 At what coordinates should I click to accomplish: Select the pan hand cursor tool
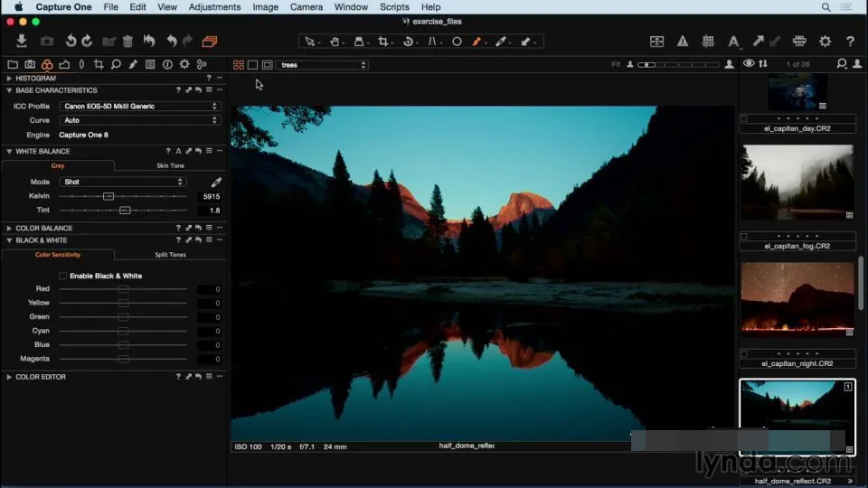335,42
